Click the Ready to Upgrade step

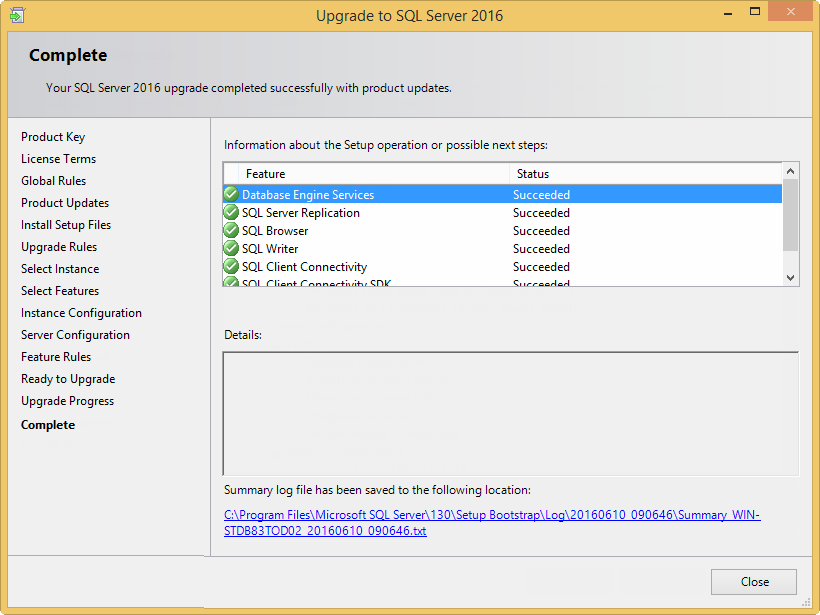click(x=68, y=379)
